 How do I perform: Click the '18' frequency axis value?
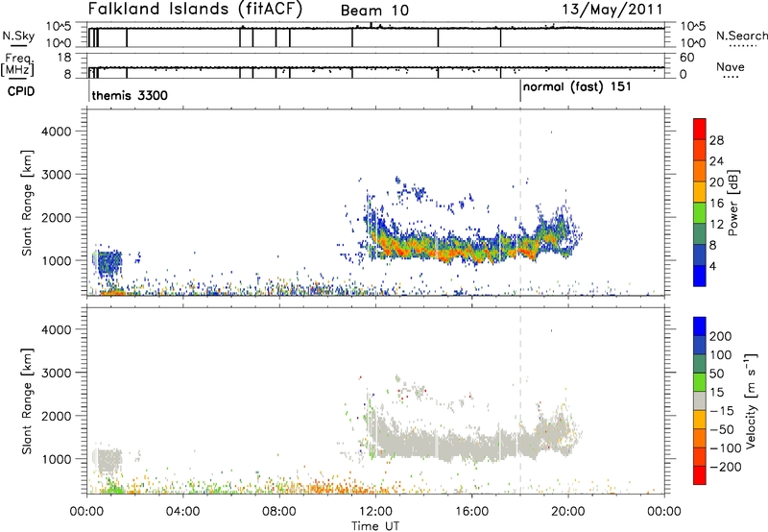[x=63, y=58]
